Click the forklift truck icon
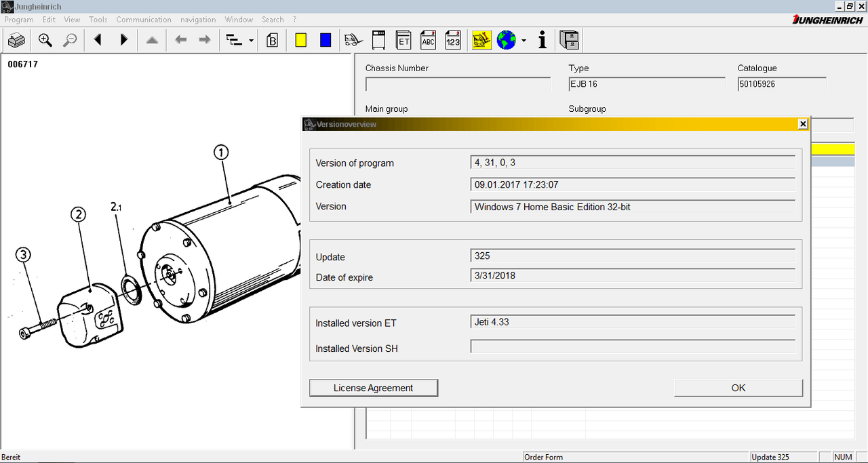 (x=353, y=41)
